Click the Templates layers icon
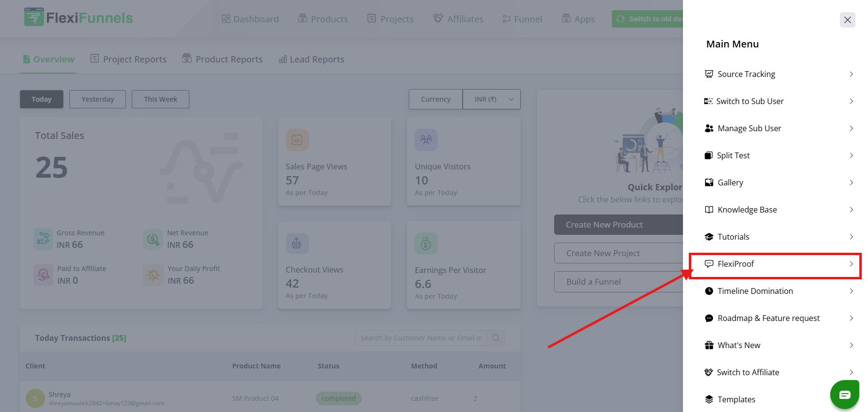This screenshot has width=868, height=412. point(709,399)
